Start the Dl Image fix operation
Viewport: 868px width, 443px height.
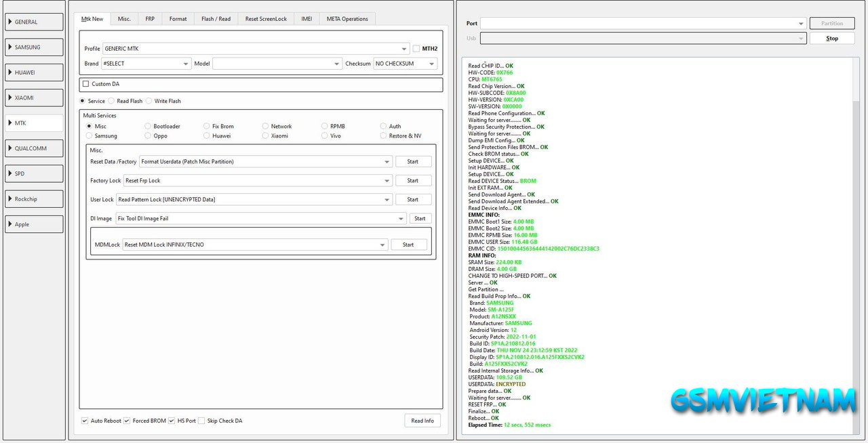(x=420, y=218)
